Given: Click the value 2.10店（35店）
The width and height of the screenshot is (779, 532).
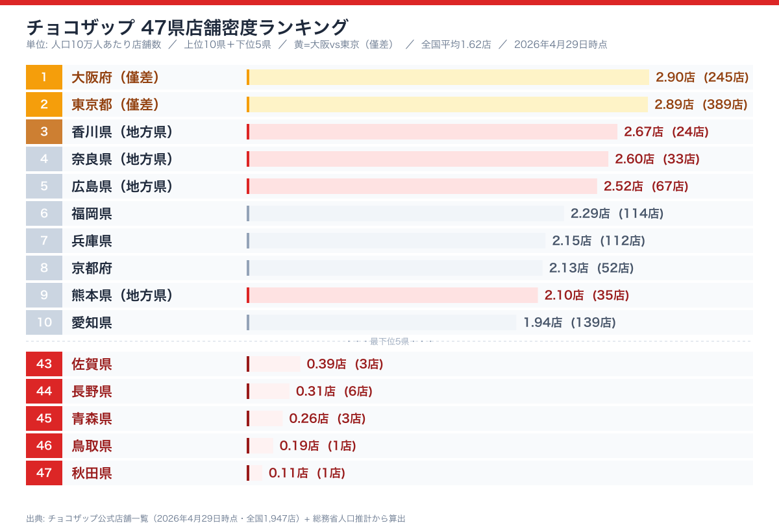Looking at the screenshot, I should coord(587,295).
